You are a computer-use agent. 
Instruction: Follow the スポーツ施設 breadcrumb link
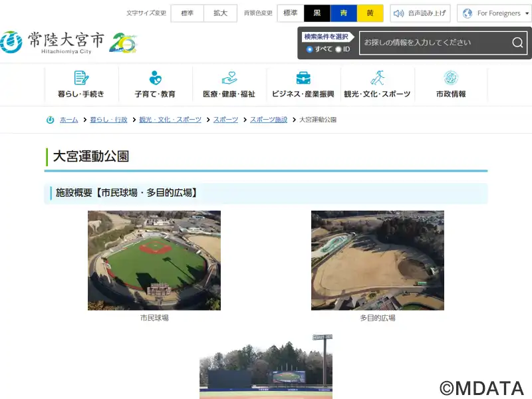269,120
